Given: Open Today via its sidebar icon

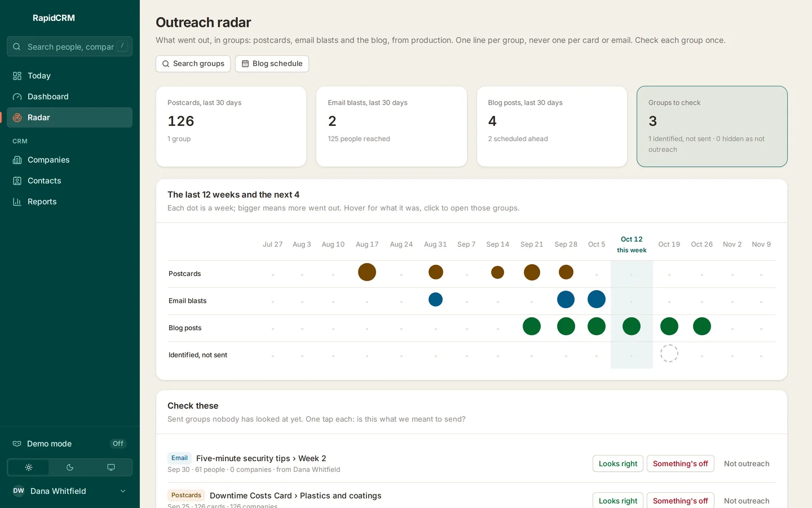Looking at the screenshot, I should click(17, 76).
